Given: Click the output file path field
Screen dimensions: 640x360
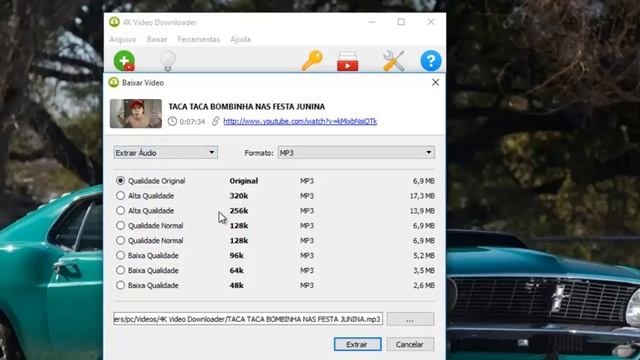Looking at the screenshot, I should 248,319.
